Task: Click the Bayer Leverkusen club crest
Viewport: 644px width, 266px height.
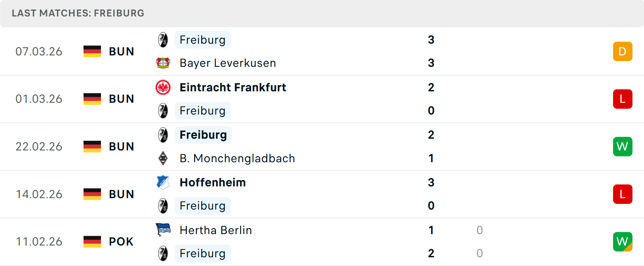Action: (x=163, y=63)
